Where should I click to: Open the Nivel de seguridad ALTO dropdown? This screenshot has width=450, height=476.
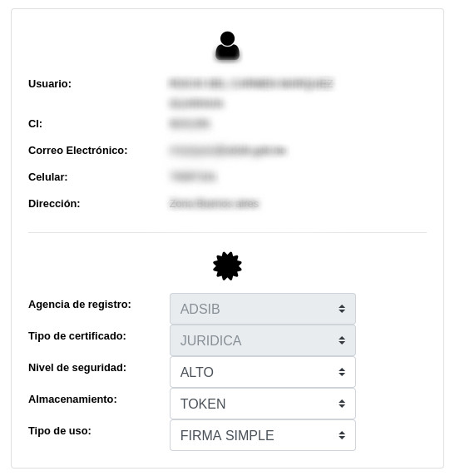263,372
